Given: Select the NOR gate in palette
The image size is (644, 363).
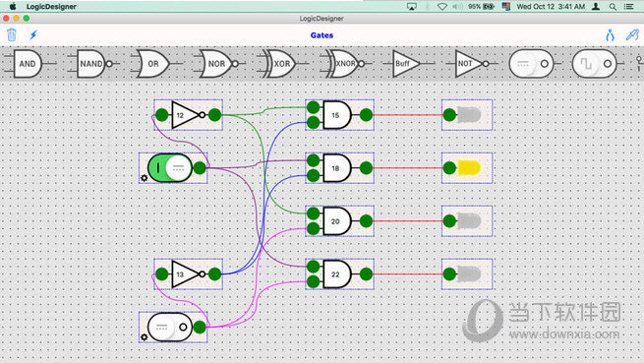Looking at the screenshot, I should point(219,64).
